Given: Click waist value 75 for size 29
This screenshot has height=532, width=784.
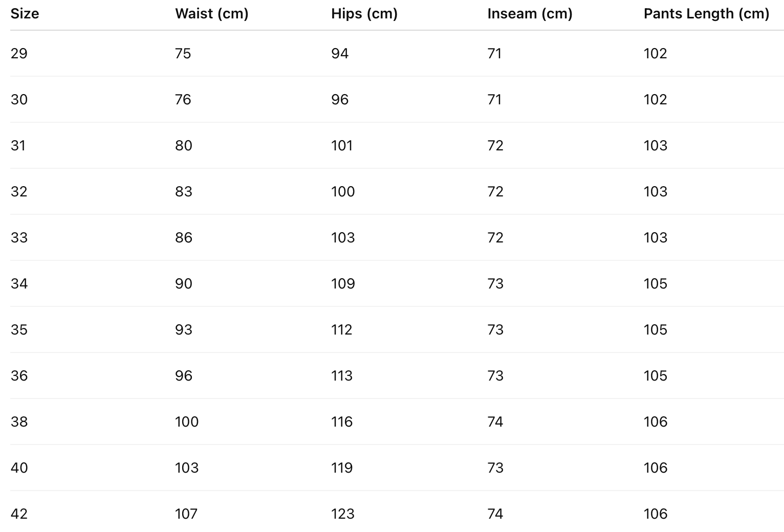Looking at the screenshot, I should (183, 54).
